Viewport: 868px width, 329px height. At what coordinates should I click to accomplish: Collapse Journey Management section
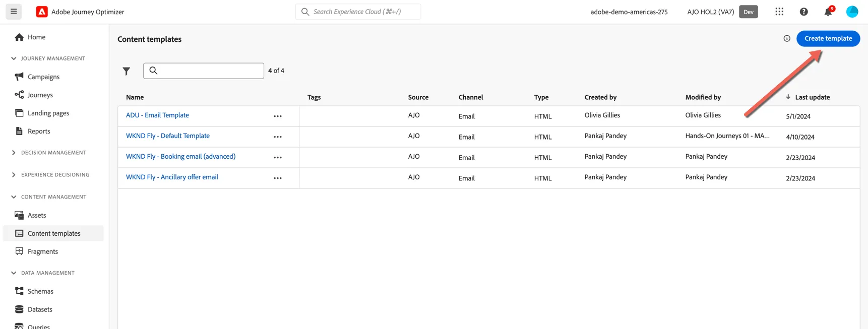(x=14, y=58)
